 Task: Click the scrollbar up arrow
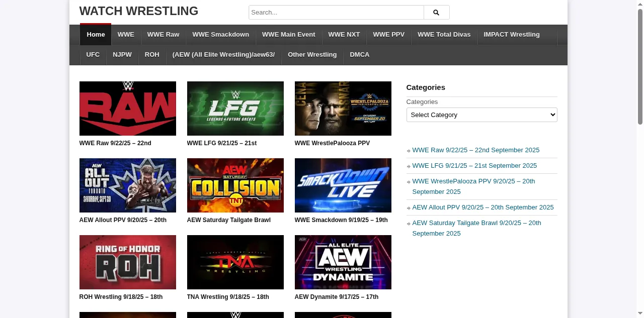(640, 4)
